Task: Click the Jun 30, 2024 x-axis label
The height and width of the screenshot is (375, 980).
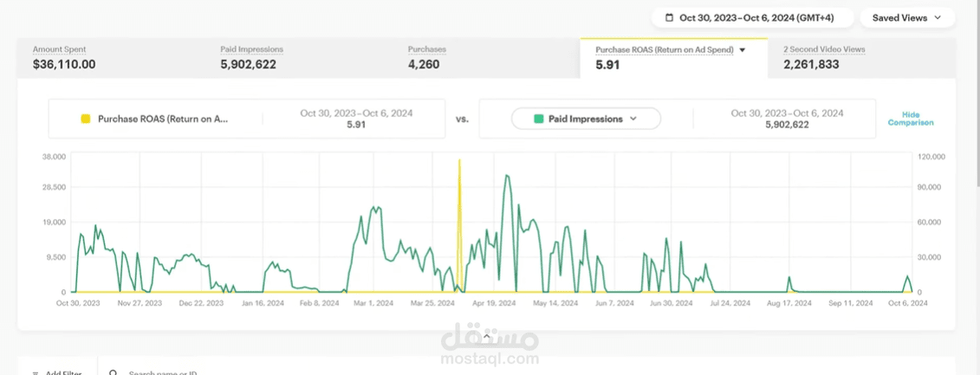Action: [x=672, y=303]
